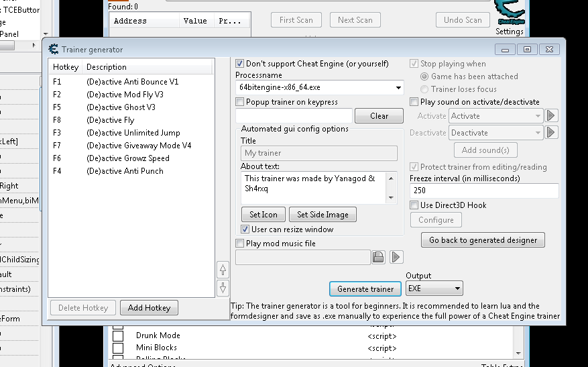Screen dimensions: 588x367
Task: Play the mod music file preview
Action: point(397,257)
